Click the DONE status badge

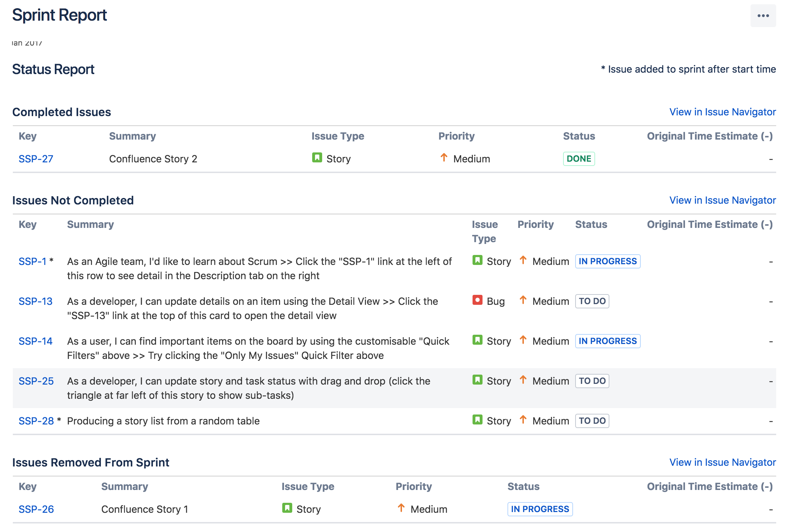tap(578, 159)
